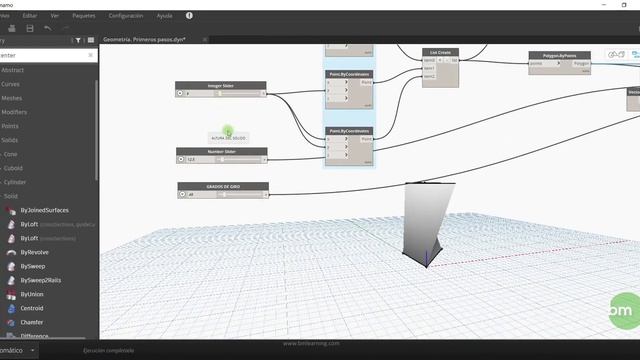
Task: Open the Editar menu
Action: tap(30, 16)
